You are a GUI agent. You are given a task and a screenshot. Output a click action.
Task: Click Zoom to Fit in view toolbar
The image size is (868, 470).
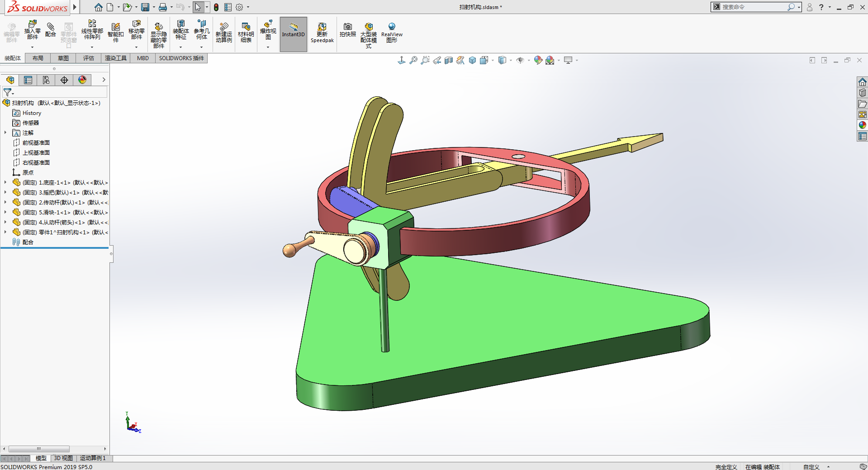click(413, 60)
